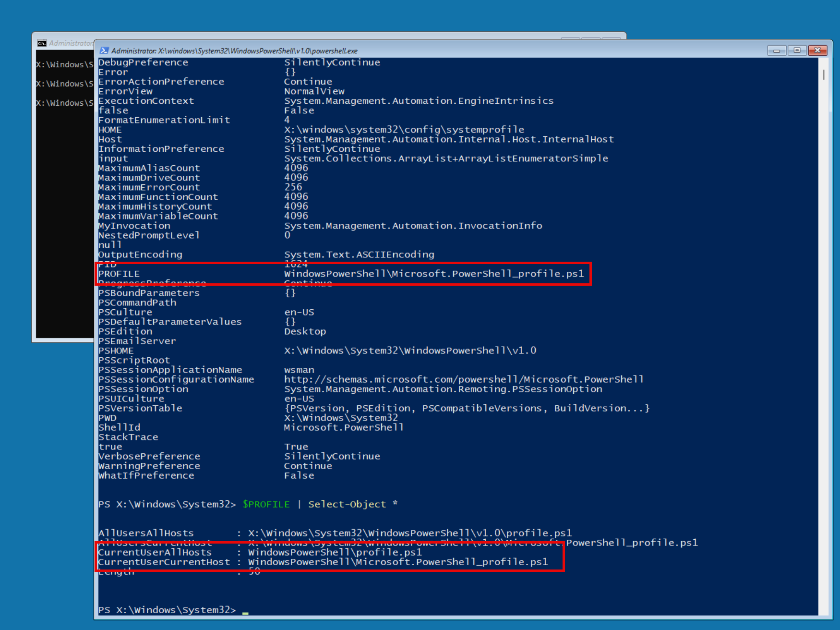The width and height of the screenshot is (840, 630).
Task: Click the $PROFILE text in the command line
Action: (x=266, y=504)
